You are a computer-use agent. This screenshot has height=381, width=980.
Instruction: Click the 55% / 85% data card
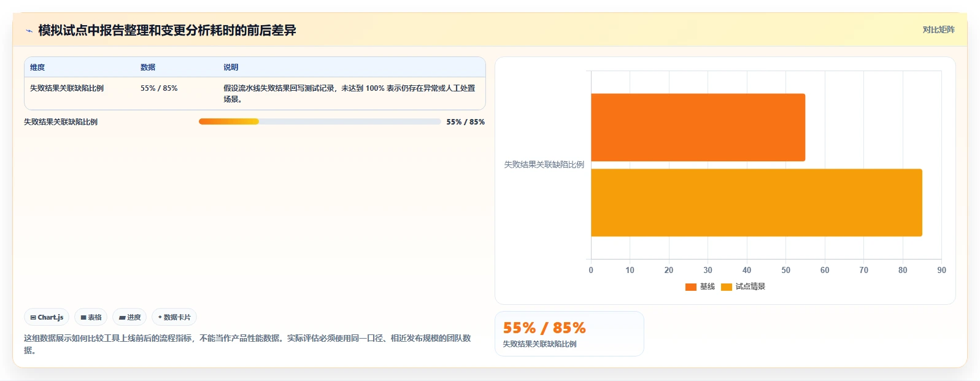(x=569, y=334)
